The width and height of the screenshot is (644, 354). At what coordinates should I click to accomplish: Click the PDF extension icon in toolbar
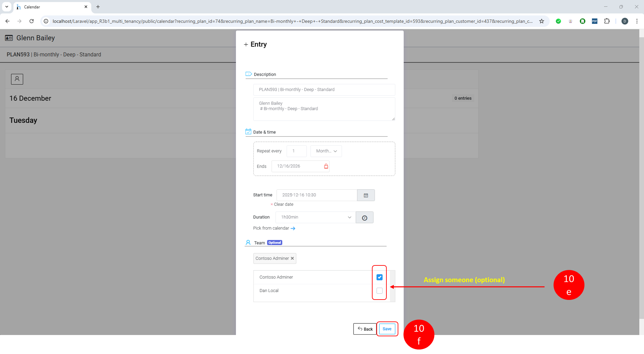point(594,21)
